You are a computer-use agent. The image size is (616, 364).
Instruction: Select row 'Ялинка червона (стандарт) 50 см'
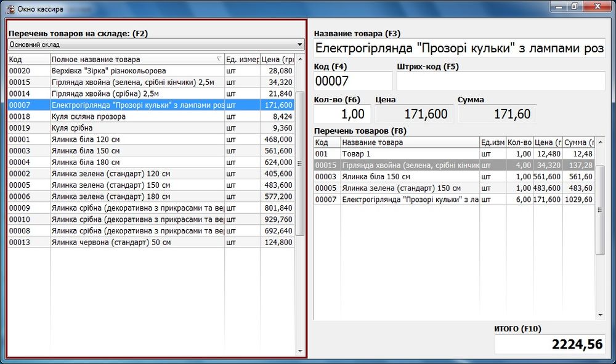pyautogui.click(x=151, y=242)
